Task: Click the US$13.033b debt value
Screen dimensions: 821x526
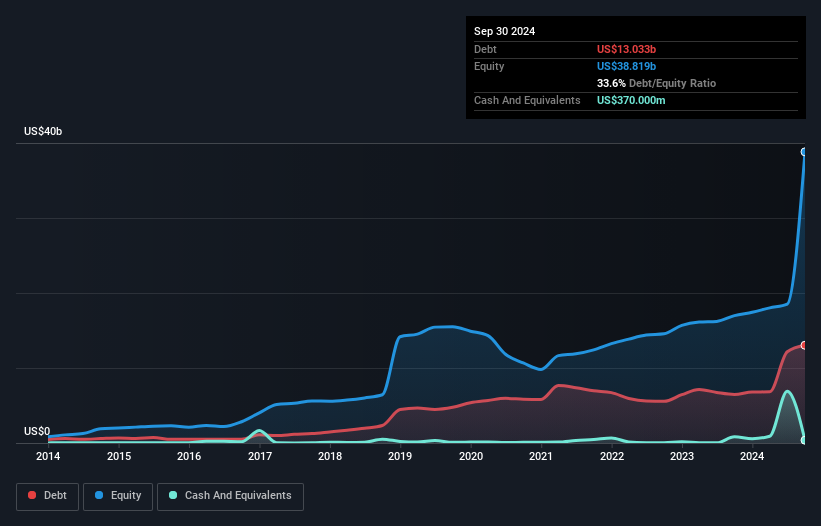Action: 626,49
